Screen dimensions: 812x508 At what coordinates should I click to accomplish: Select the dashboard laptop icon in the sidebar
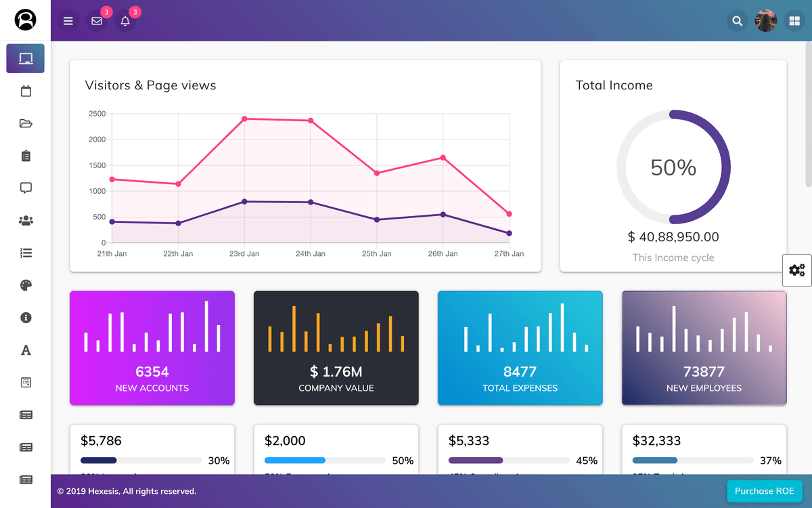26,59
